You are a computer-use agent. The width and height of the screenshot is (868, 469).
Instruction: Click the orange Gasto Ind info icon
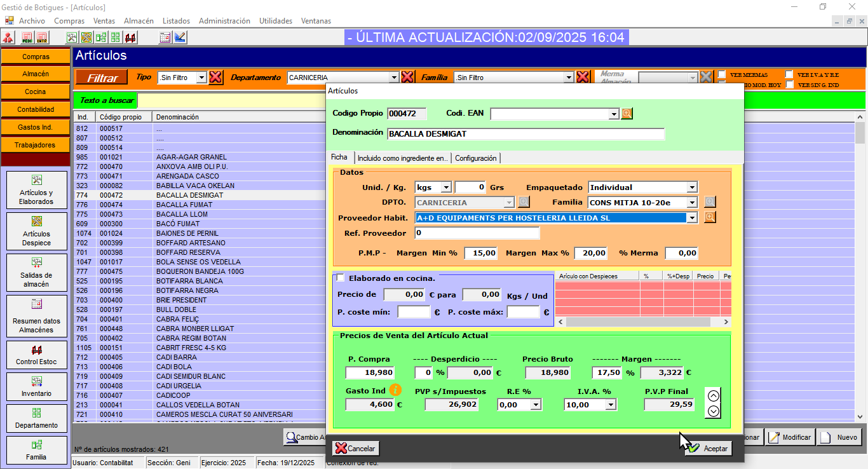pos(396,390)
